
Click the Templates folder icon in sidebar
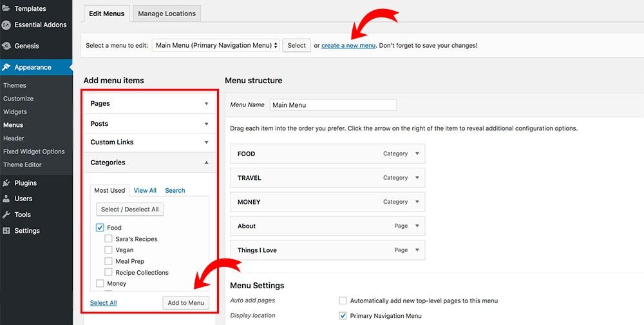point(6,8)
